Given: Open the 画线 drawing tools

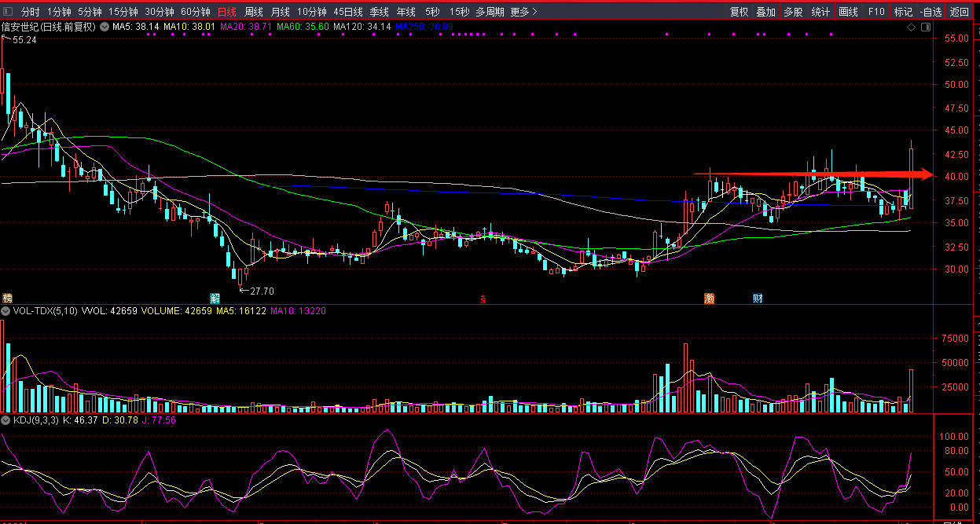Looking at the screenshot, I should (x=849, y=12).
